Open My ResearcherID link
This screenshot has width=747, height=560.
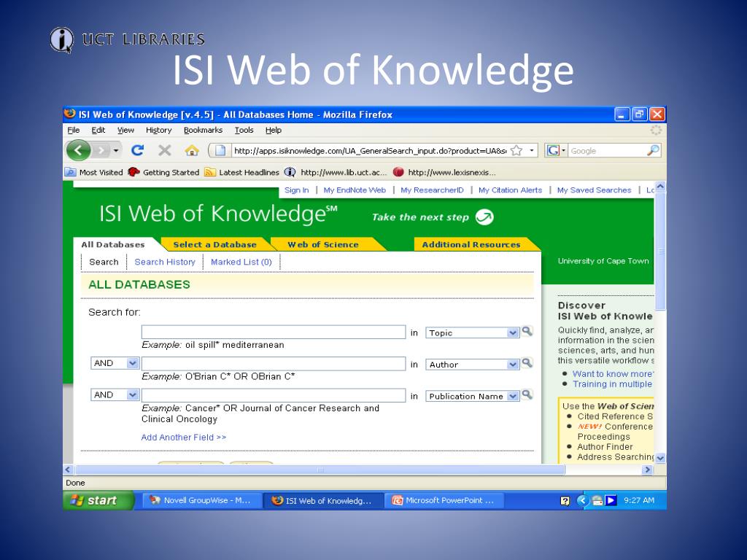(x=432, y=190)
